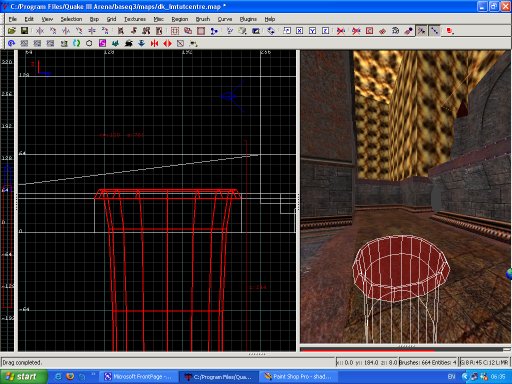The height and width of the screenshot is (384, 512).
Task: Open the Help menu
Action: click(270, 19)
